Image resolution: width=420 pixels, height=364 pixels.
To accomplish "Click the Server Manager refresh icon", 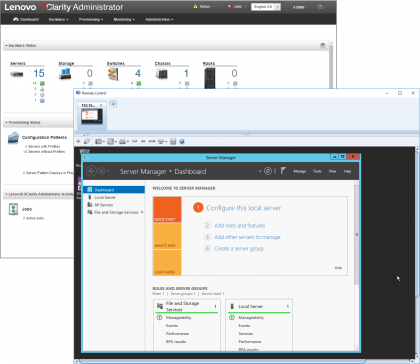I will (268, 171).
